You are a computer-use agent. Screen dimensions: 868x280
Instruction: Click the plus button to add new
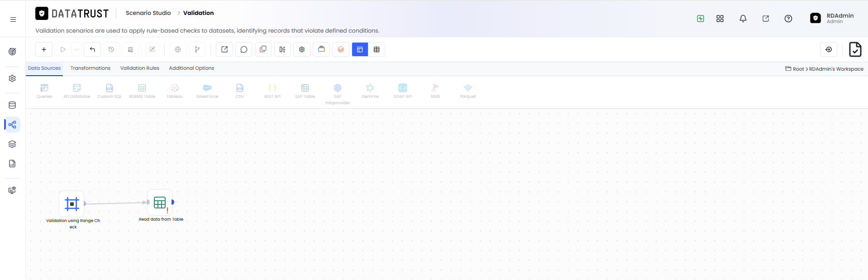click(44, 49)
